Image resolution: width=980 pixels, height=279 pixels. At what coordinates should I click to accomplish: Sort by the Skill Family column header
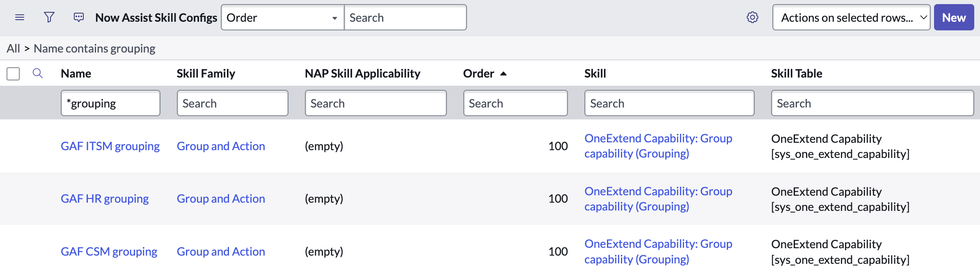coord(206,73)
